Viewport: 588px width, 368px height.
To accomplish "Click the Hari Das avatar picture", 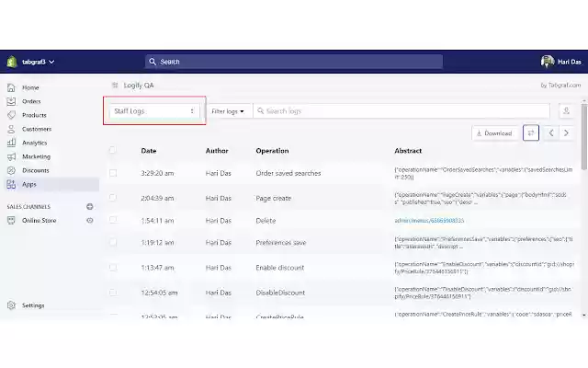I will tap(548, 62).
